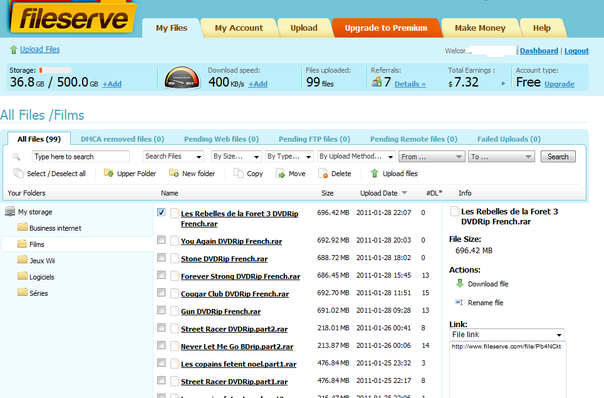Switch to the My Account tab
604x398 pixels.
point(239,28)
